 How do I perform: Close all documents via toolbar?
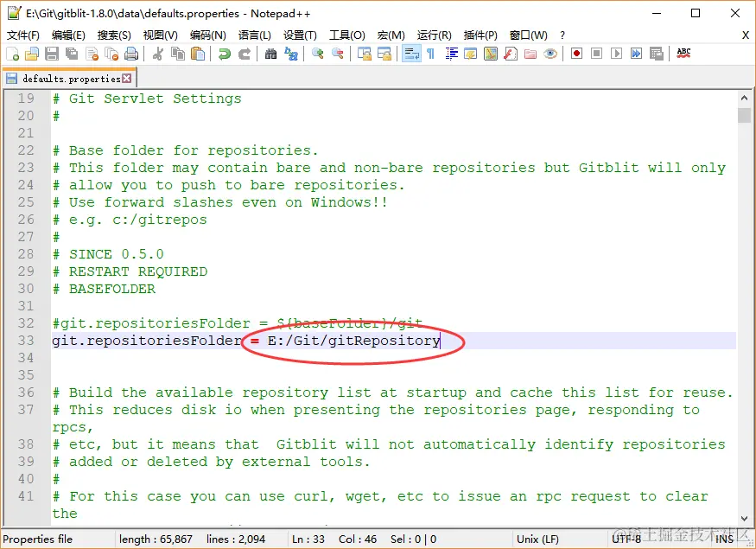click(111, 54)
